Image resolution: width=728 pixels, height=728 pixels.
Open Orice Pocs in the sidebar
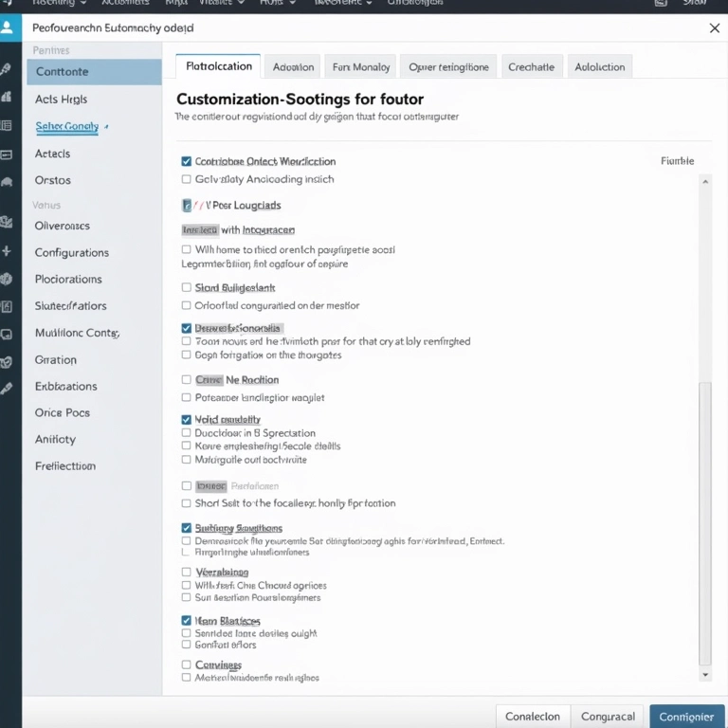63,412
